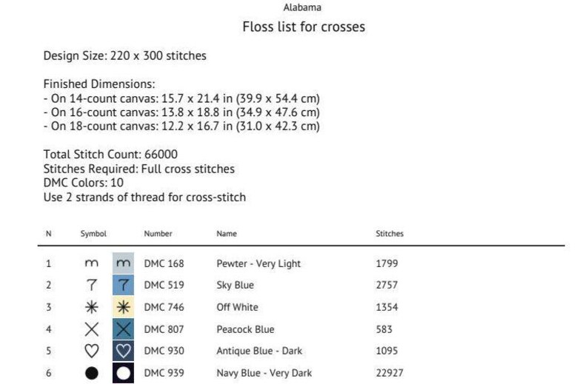The height and width of the screenshot is (384, 588).
Task: Click the 'Number' column header
Action: point(158,234)
